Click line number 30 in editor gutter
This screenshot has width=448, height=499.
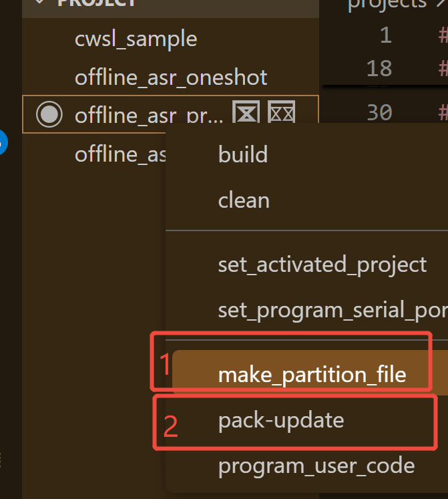pos(379,112)
